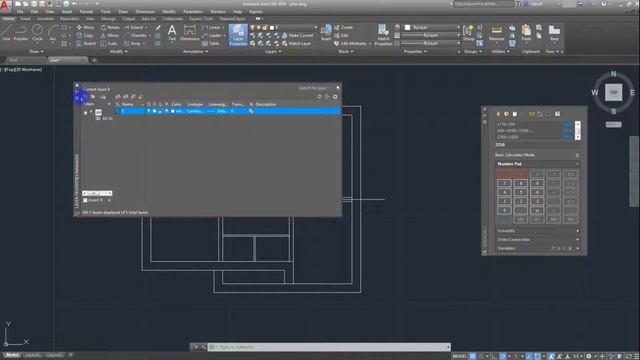The height and width of the screenshot is (360, 640).
Task: Select the Polyline tool
Action: (x=21, y=33)
